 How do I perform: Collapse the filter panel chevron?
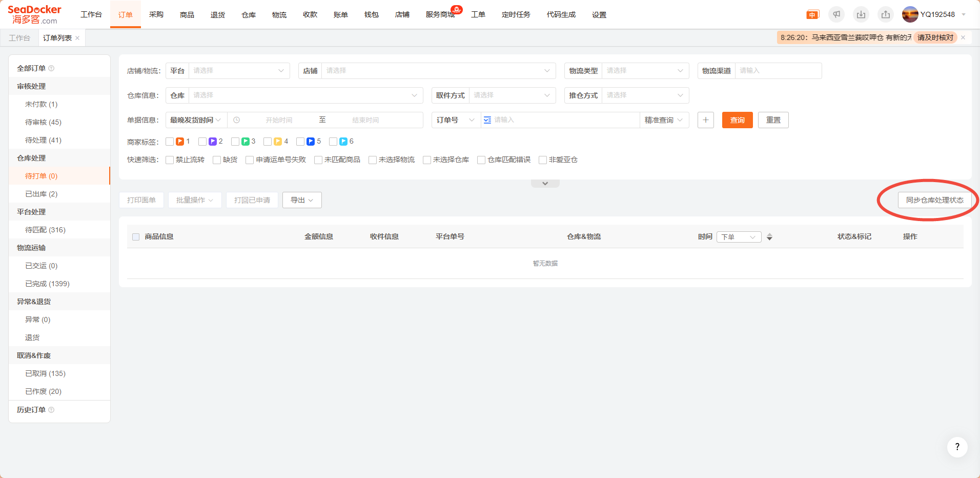click(x=545, y=184)
